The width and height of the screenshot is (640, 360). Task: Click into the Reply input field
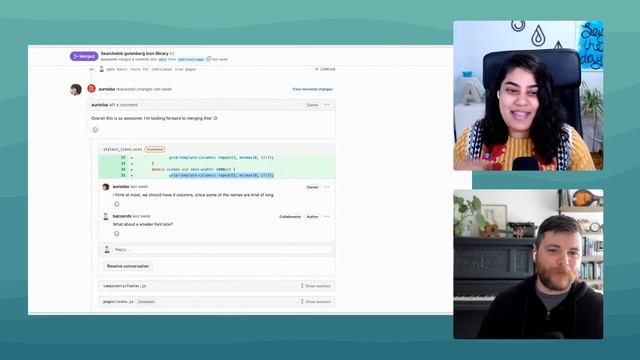pos(222,249)
